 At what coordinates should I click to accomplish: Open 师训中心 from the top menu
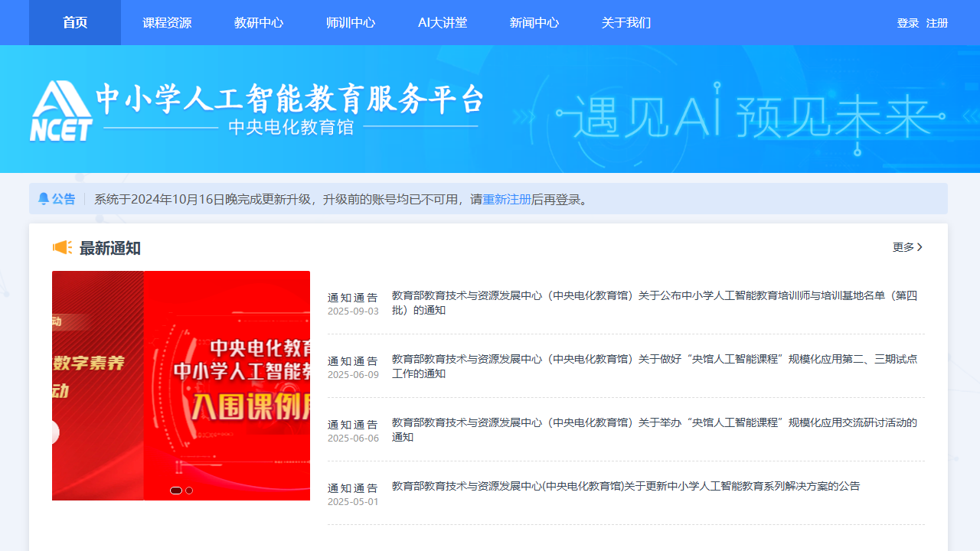pyautogui.click(x=351, y=23)
